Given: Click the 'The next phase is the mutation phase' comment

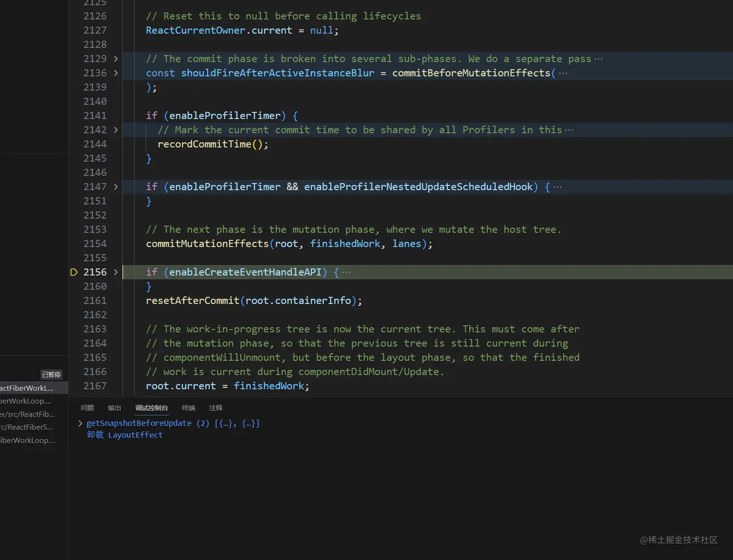Looking at the screenshot, I should pyautogui.click(x=353, y=229).
